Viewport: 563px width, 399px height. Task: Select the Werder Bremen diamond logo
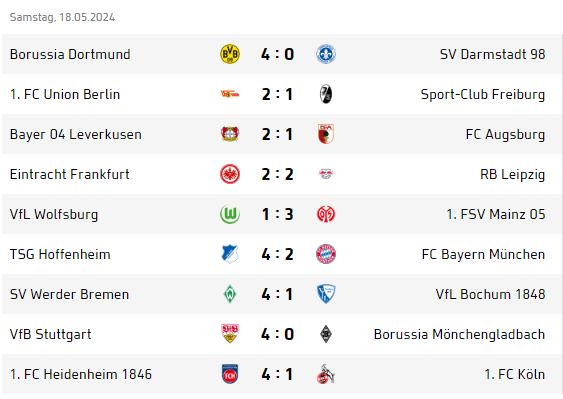(230, 294)
